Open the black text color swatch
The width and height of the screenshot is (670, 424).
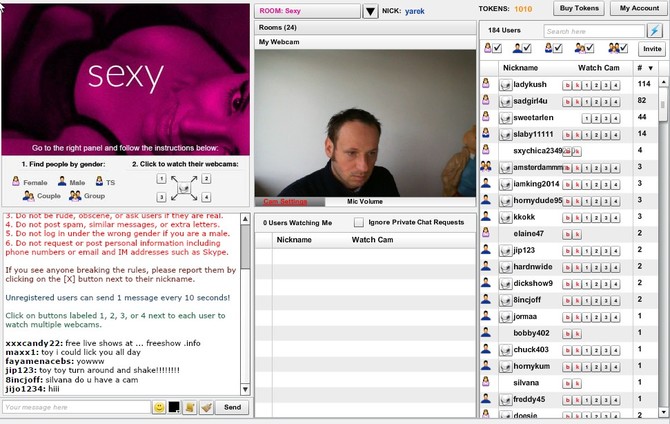174,407
